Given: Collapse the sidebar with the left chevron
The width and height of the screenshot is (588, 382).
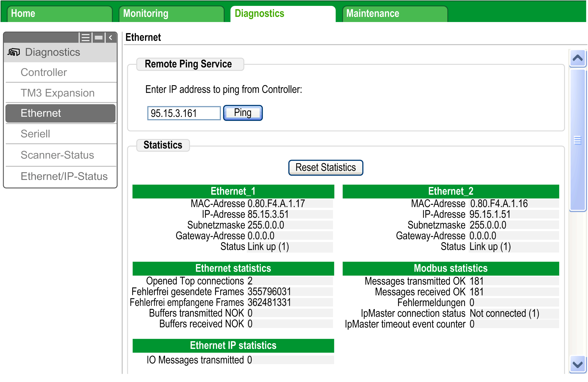Looking at the screenshot, I should [x=111, y=38].
